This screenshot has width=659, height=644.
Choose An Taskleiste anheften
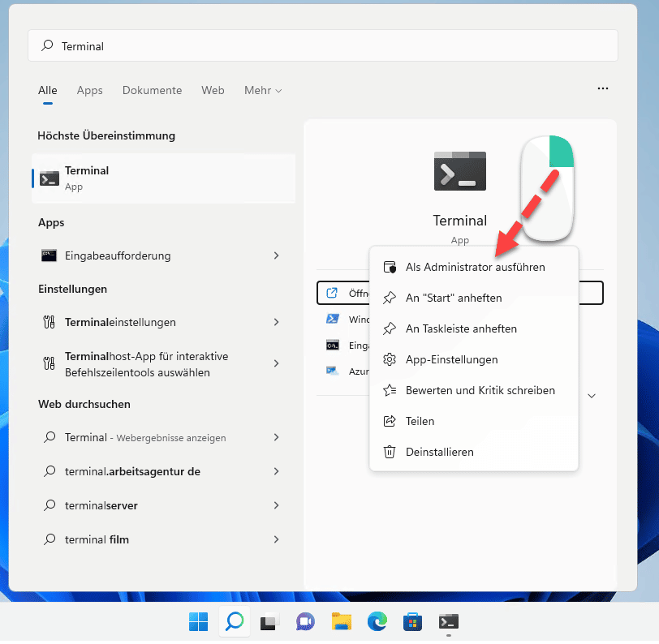pyautogui.click(x=474, y=329)
